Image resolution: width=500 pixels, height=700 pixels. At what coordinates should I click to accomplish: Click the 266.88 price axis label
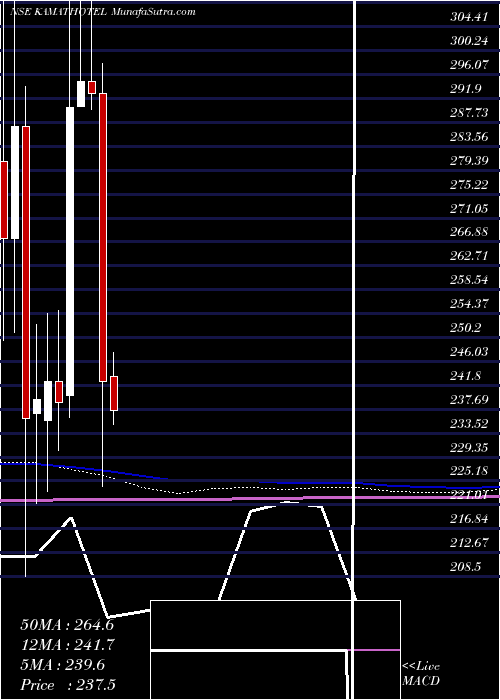click(x=469, y=232)
